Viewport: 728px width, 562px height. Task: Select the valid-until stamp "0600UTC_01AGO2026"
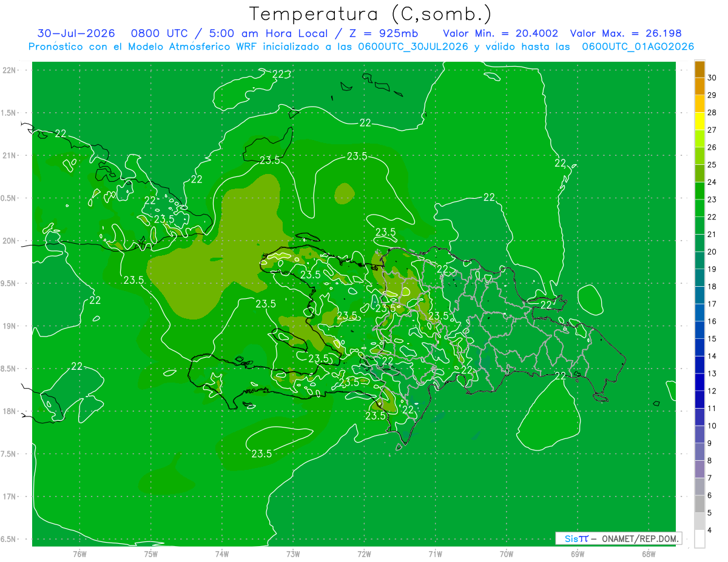(638, 47)
